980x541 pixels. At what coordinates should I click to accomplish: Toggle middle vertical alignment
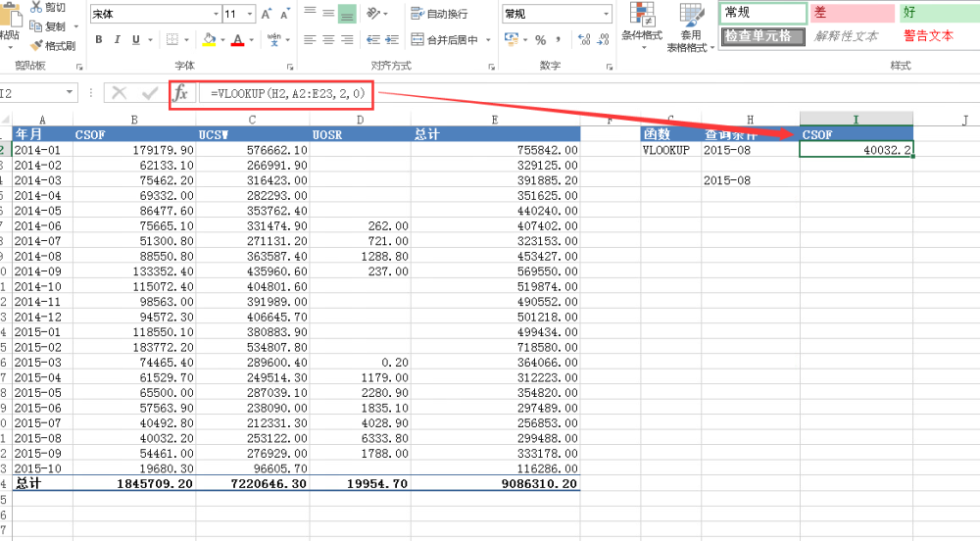(328, 13)
